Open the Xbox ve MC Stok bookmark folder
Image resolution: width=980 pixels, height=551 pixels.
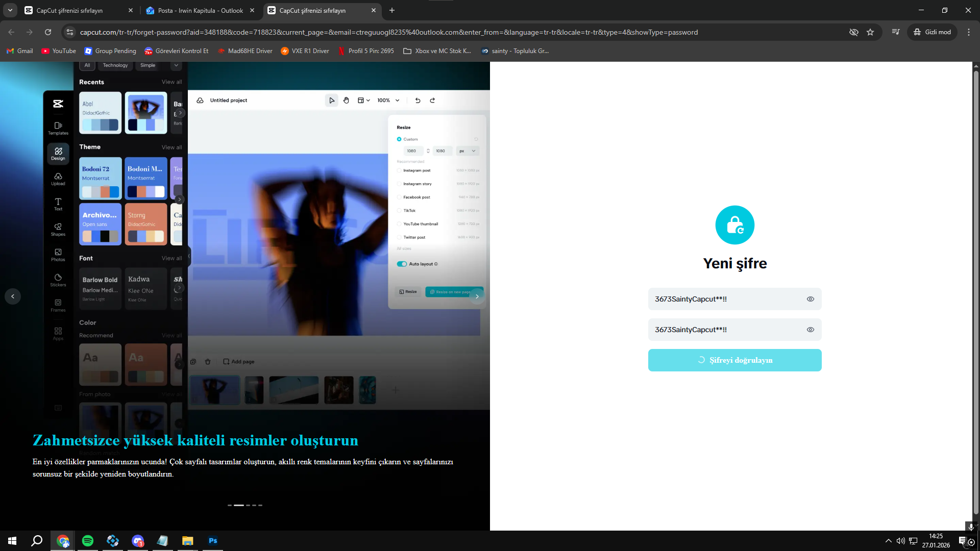click(x=437, y=51)
